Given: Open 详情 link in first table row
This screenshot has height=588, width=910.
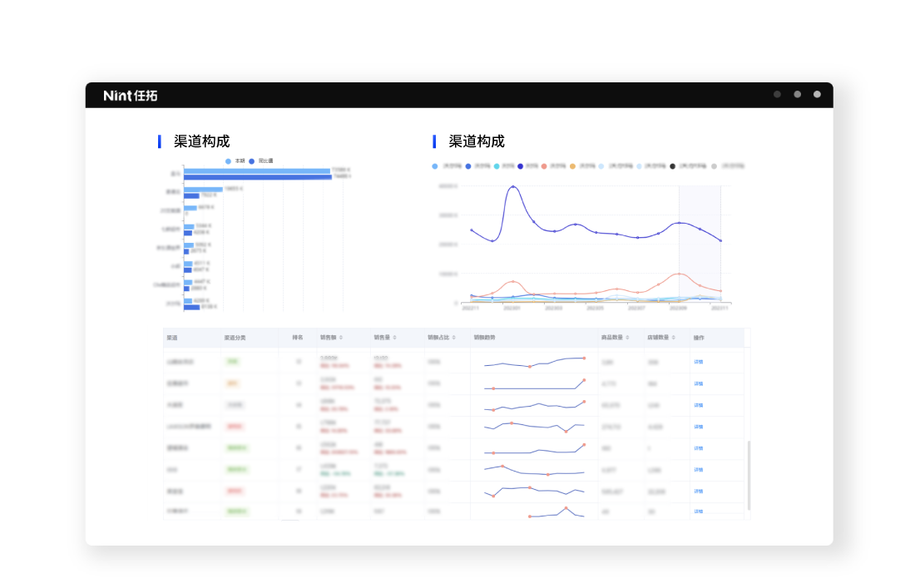Looking at the screenshot, I should (698, 362).
